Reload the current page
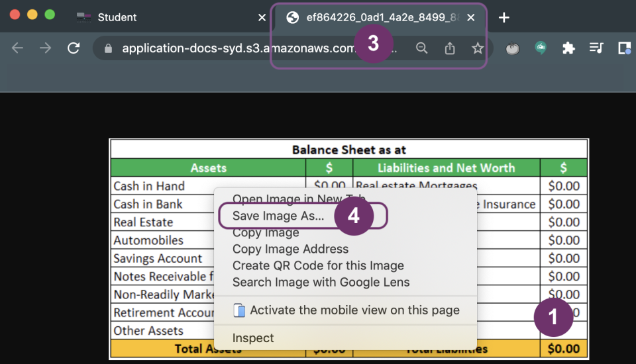Screen dimensions: 636x364 coord(74,48)
